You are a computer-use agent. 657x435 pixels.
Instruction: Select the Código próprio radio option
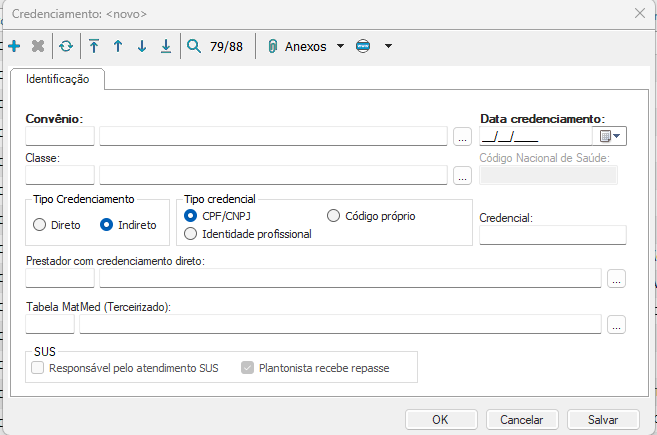[334, 216]
